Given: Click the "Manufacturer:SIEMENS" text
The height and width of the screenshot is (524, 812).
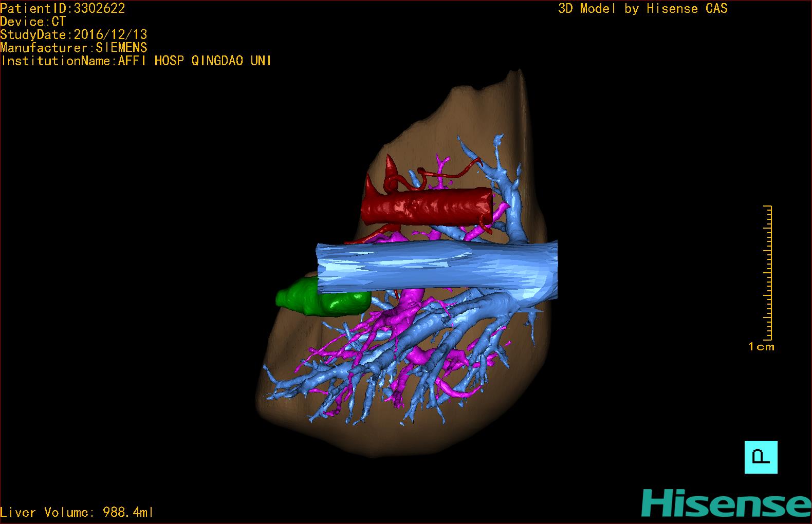Looking at the screenshot, I should pos(74,48).
